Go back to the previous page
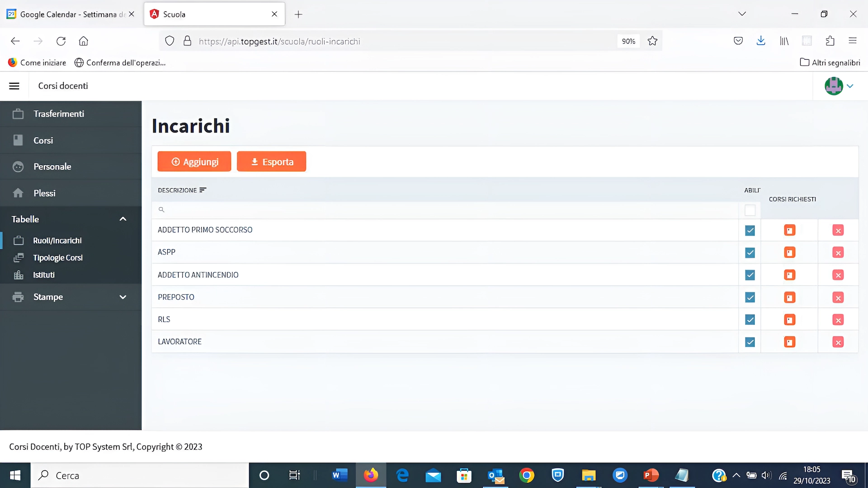This screenshot has height=488, width=868. click(15, 41)
